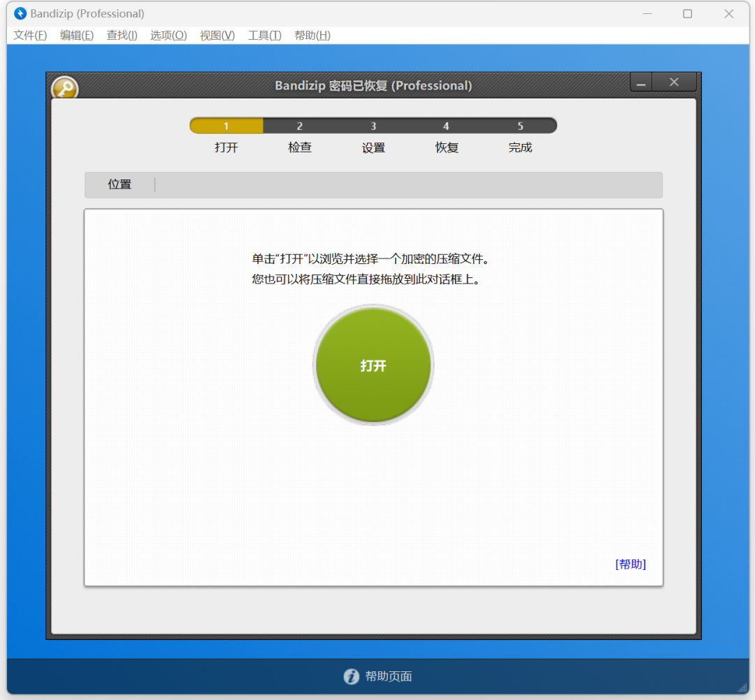Maximize the main Bandizip window
Screen dimensions: 755x700
coord(688,13)
